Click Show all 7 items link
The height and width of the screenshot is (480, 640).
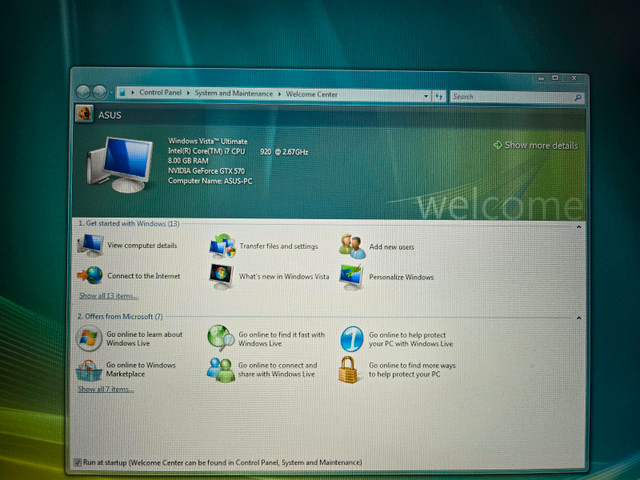106,389
